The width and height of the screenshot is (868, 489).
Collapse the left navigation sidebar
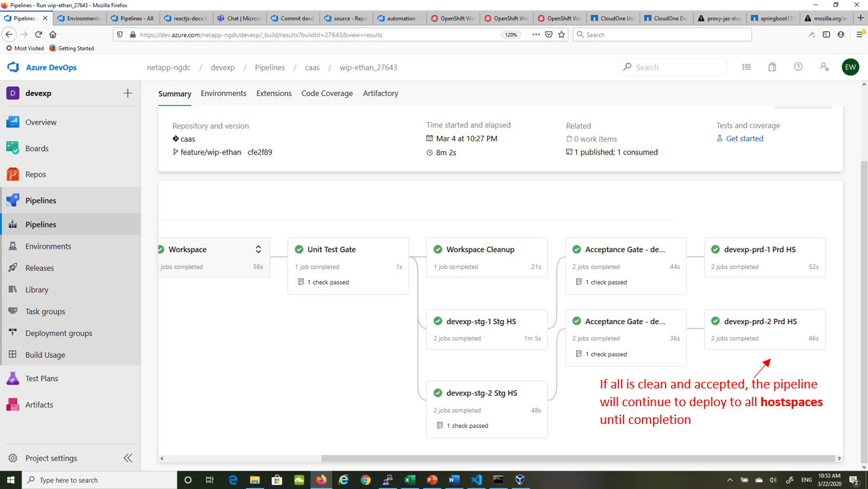click(x=127, y=458)
